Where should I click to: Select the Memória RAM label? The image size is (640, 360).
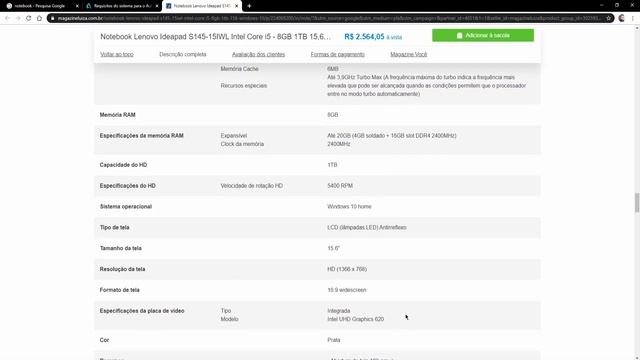(118, 115)
